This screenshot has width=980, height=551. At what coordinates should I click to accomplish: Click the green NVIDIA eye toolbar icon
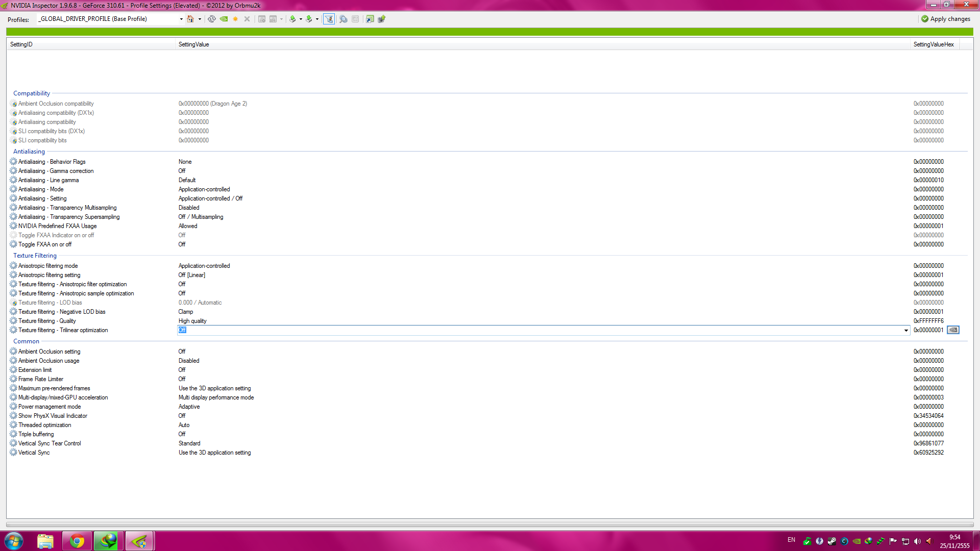tap(224, 19)
